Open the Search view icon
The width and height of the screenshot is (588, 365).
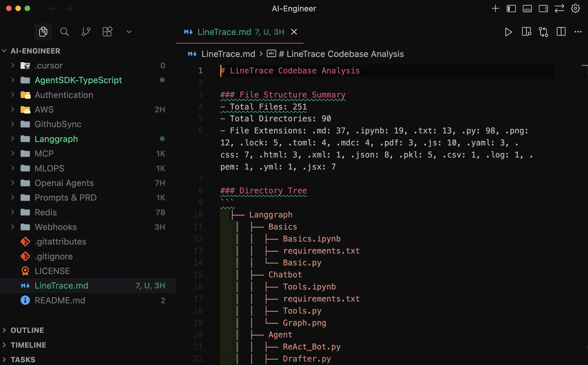point(64,32)
